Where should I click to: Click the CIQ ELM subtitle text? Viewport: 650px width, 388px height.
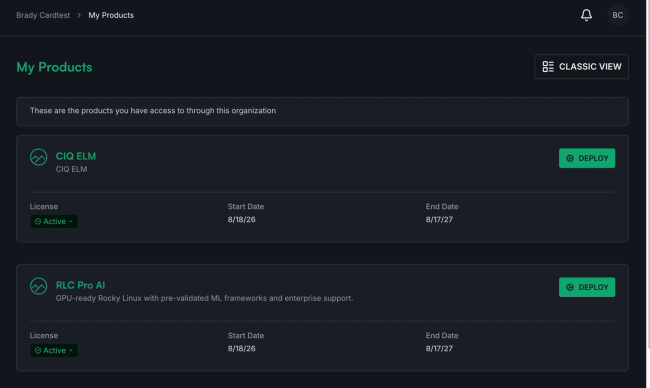(x=71, y=169)
